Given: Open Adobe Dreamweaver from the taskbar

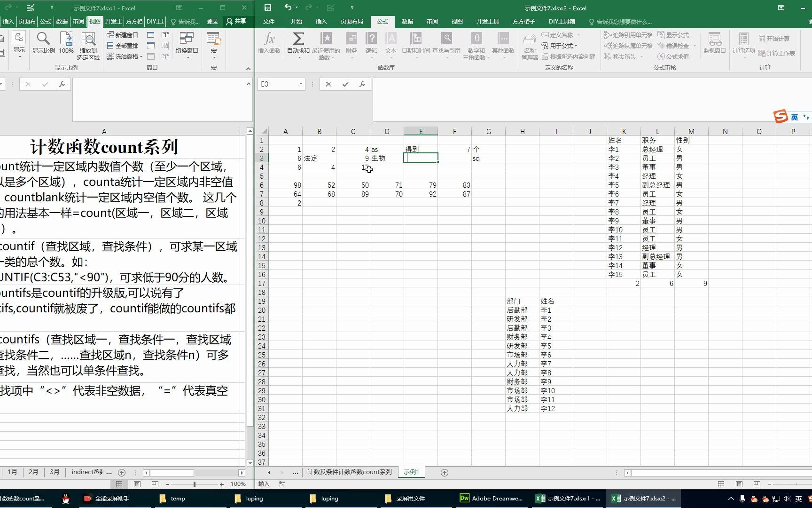Looking at the screenshot, I should click(x=491, y=499).
